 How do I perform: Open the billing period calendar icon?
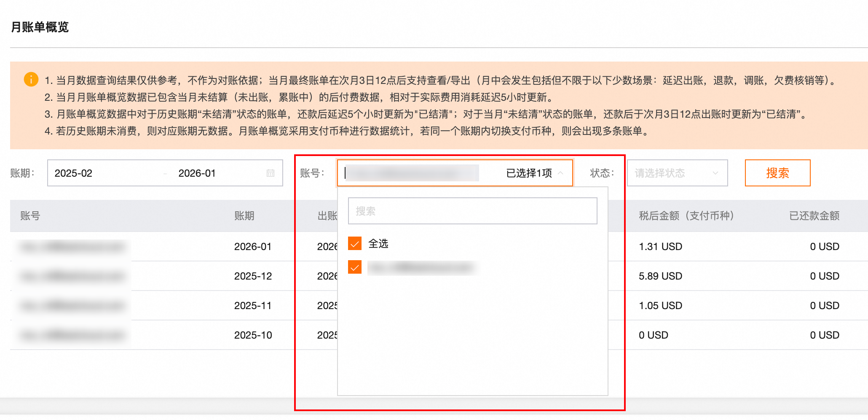pyautogui.click(x=271, y=173)
